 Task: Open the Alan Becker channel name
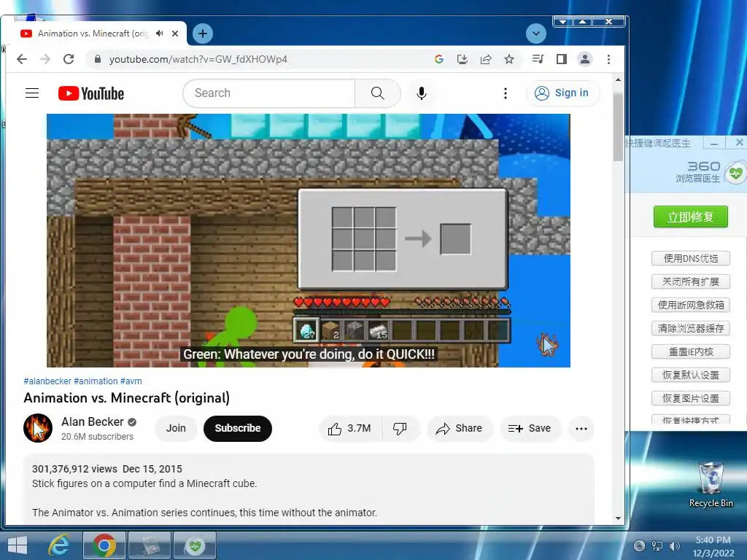93,422
